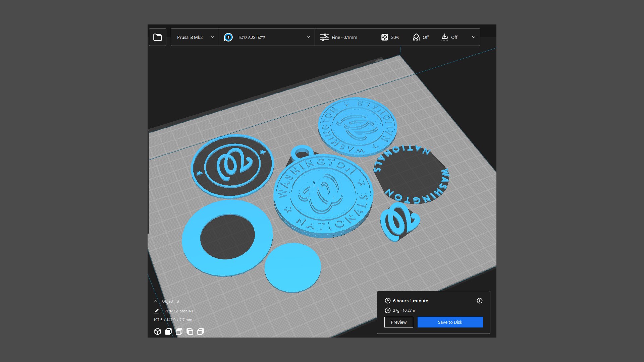Viewport: 644px width, 362px height.
Task: Click the Preview button
Action: (398, 322)
